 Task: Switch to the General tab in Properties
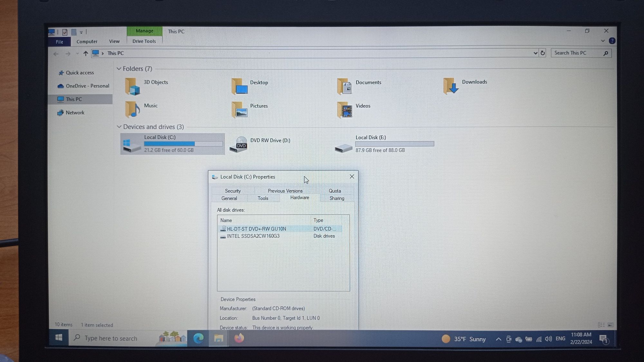coord(229,199)
